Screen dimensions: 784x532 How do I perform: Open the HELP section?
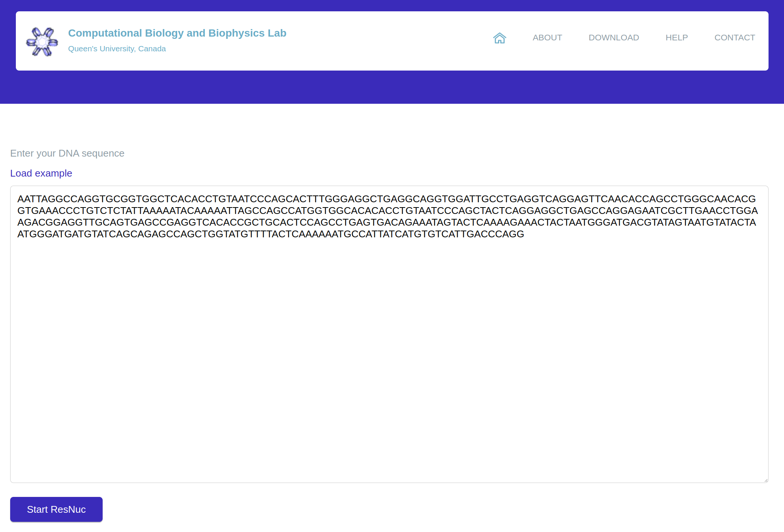pos(676,38)
